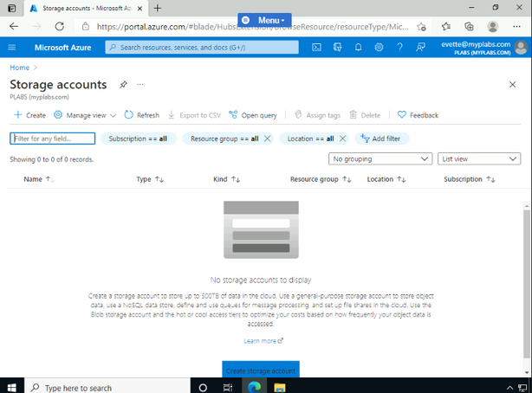Viewport: 532px width, 393px height.
Task: Open portal settings gear icon
Action: (380, 47)
